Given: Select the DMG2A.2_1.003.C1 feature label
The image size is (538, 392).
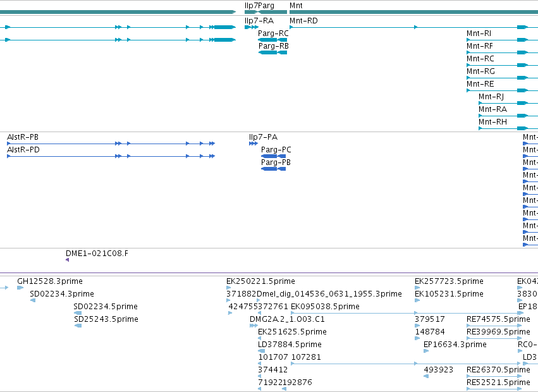Looking at the screenshot, I should (287, 319).
